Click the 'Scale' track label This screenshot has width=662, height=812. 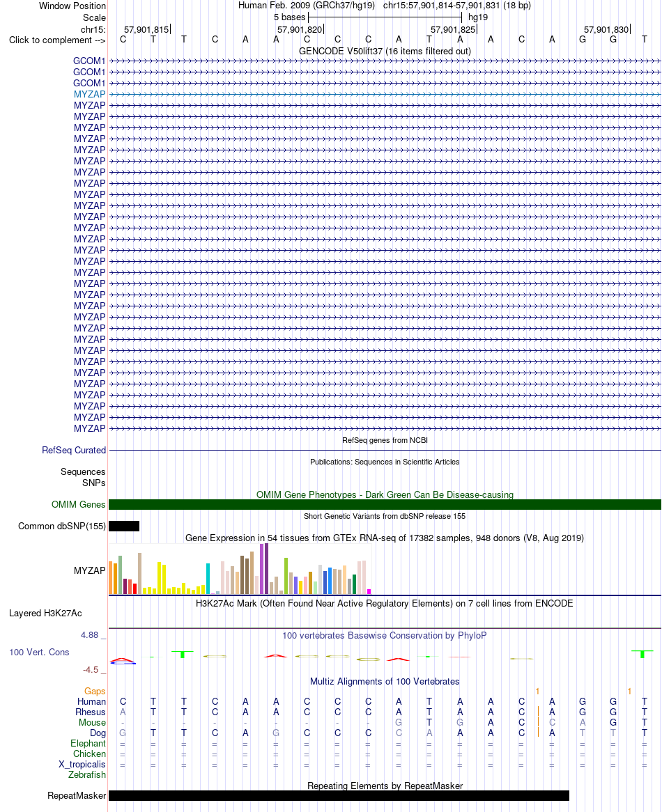click(x=94, y=17)
